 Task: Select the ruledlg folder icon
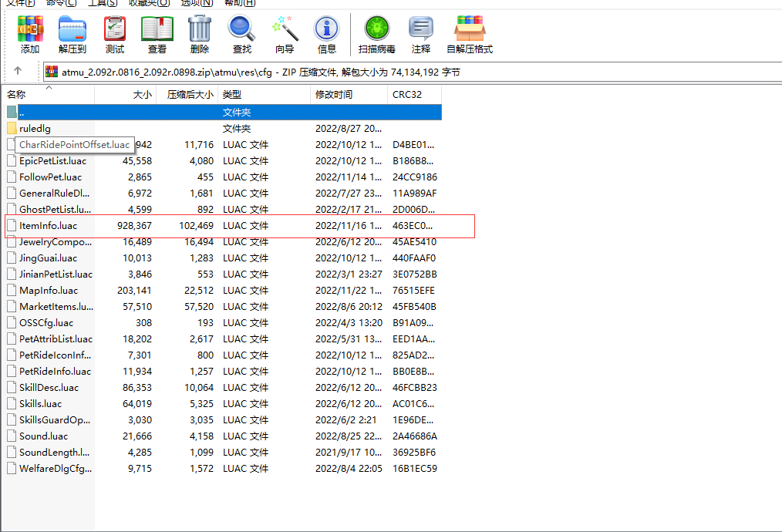12,128
